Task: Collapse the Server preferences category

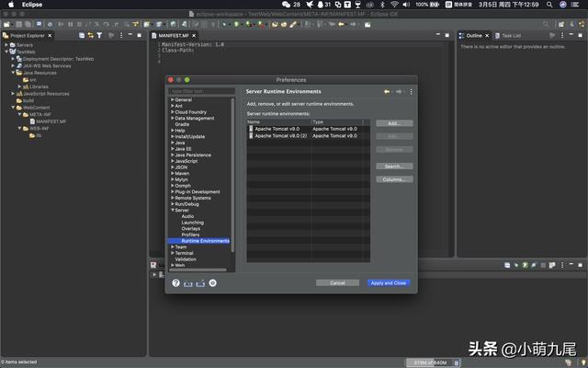Action: pyautogui.click(x=173, y=211)
